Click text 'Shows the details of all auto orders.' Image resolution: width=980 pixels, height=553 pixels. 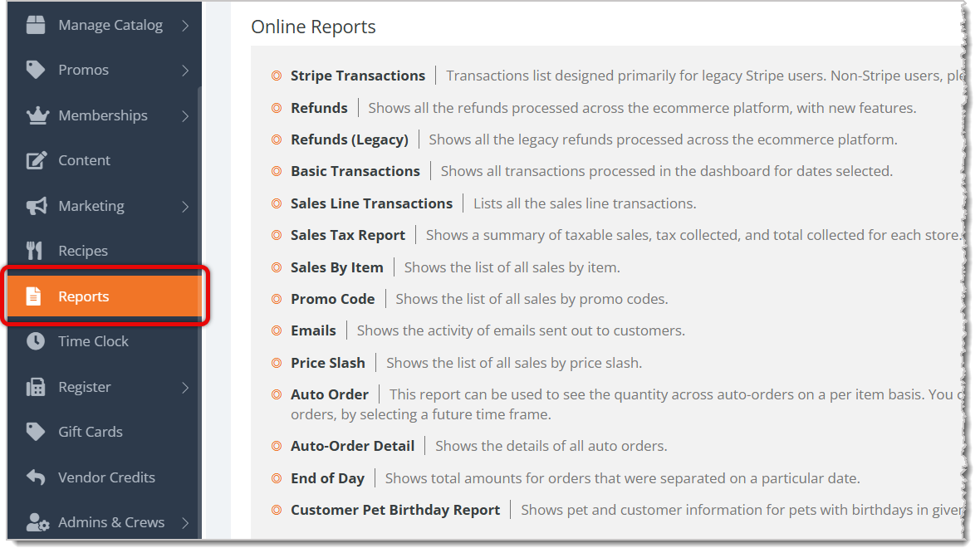551,446
